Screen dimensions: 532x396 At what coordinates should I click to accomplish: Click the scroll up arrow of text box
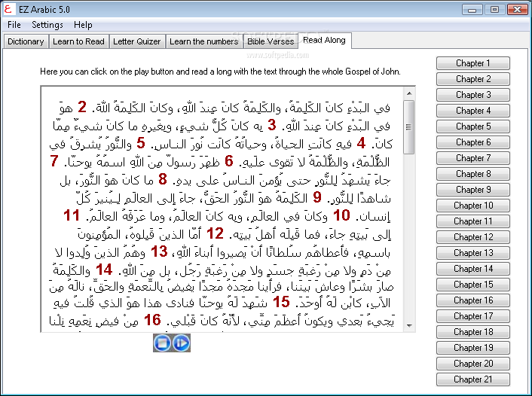[409, 93]
